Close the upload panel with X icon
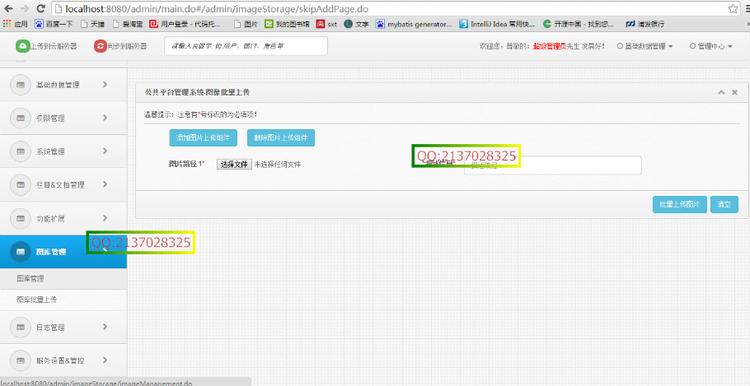750x386 pixels. pos(735,92)
